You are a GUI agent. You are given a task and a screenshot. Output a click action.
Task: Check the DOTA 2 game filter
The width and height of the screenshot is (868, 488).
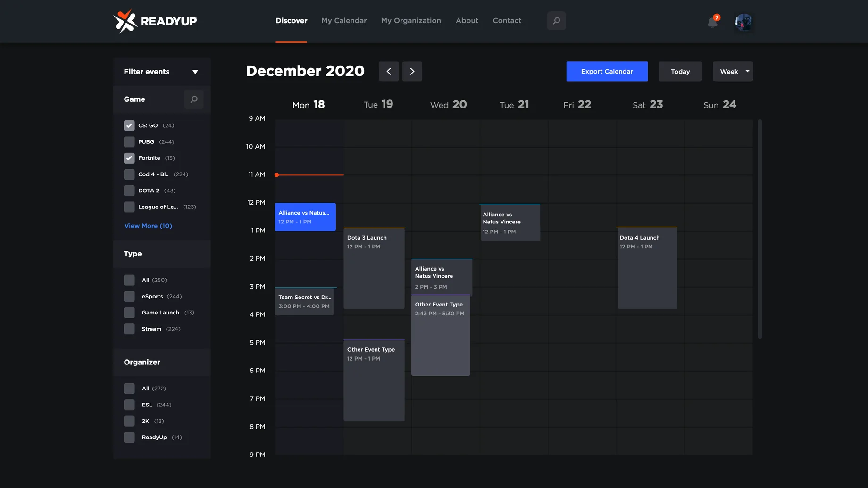pos(129,190)
